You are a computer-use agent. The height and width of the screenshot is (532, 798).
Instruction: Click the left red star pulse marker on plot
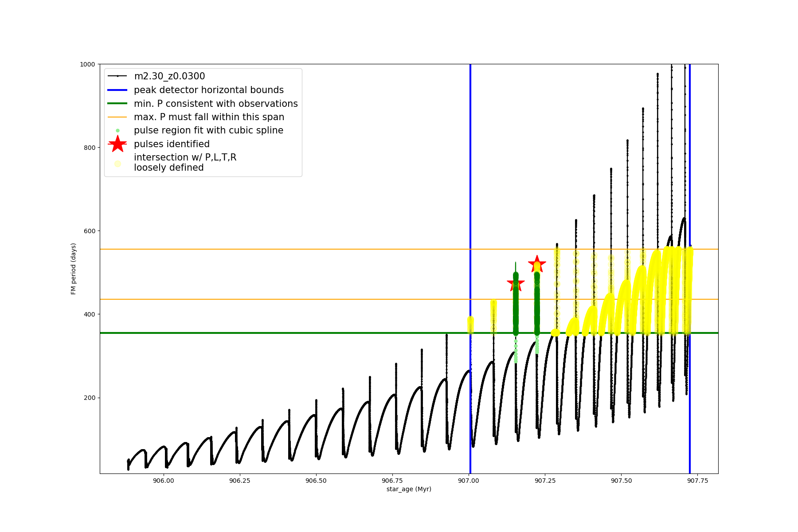516,283
